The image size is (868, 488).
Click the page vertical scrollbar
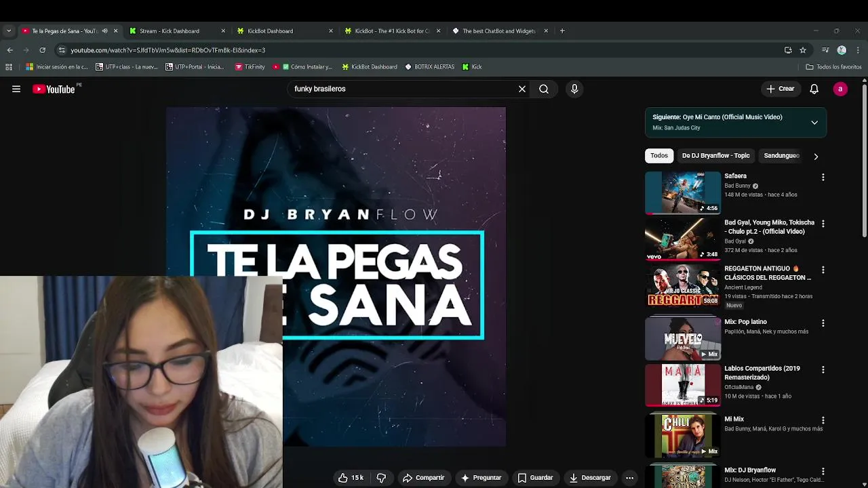[x=865, y=161]
